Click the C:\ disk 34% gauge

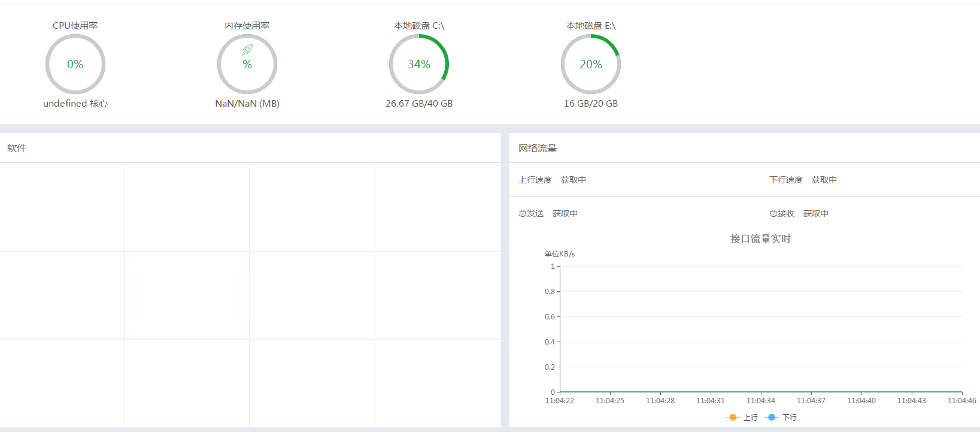click(x=419, y=64)
